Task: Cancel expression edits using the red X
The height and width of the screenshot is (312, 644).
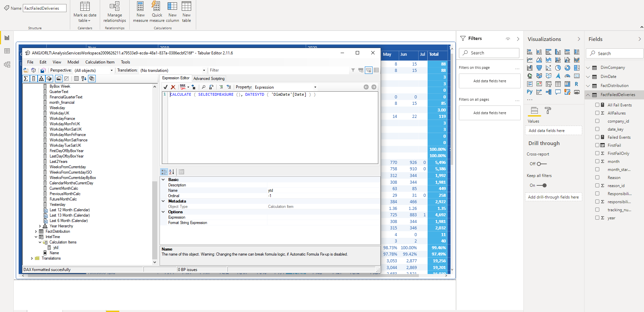Action: click(173, 87)
